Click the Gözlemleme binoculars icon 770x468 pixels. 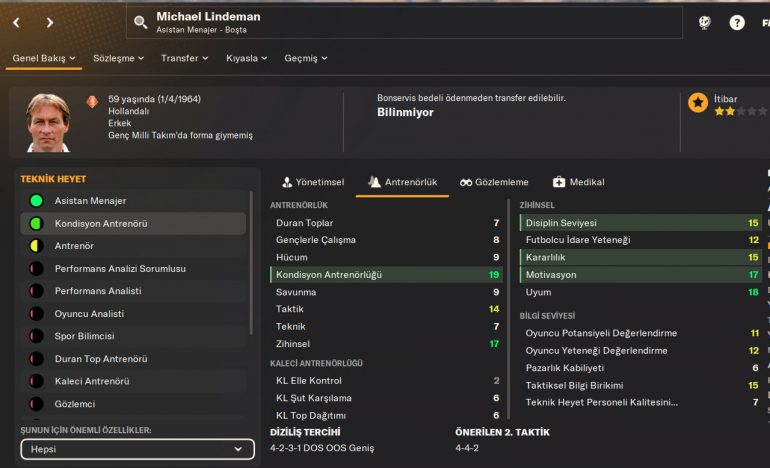tap(466, 182)
